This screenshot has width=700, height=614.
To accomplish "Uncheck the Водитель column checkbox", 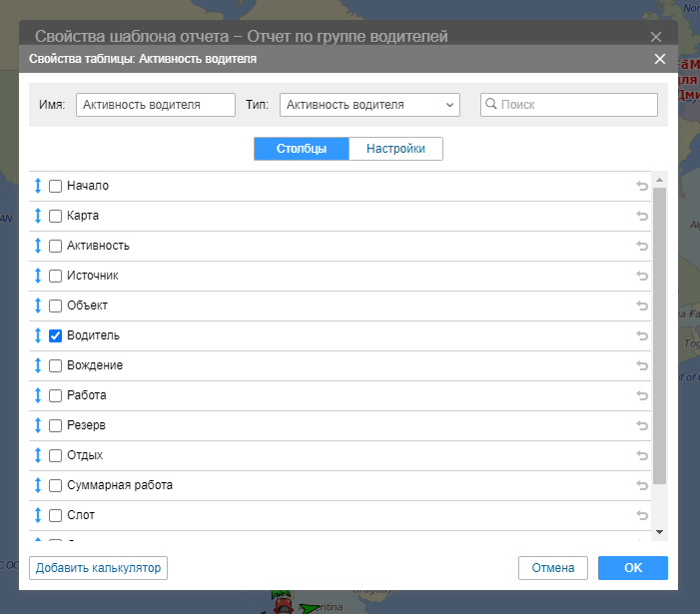I will [x=56, y=335].
